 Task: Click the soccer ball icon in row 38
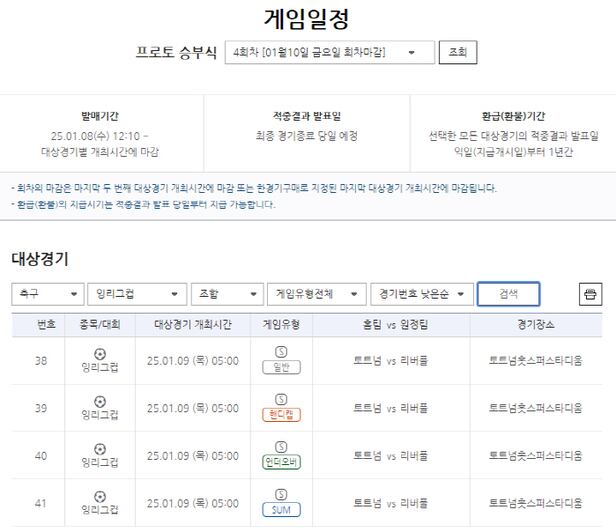point(99,354)
